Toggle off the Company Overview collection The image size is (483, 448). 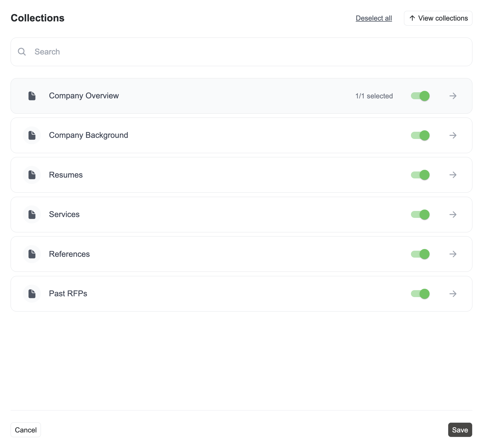coord(420,96)
